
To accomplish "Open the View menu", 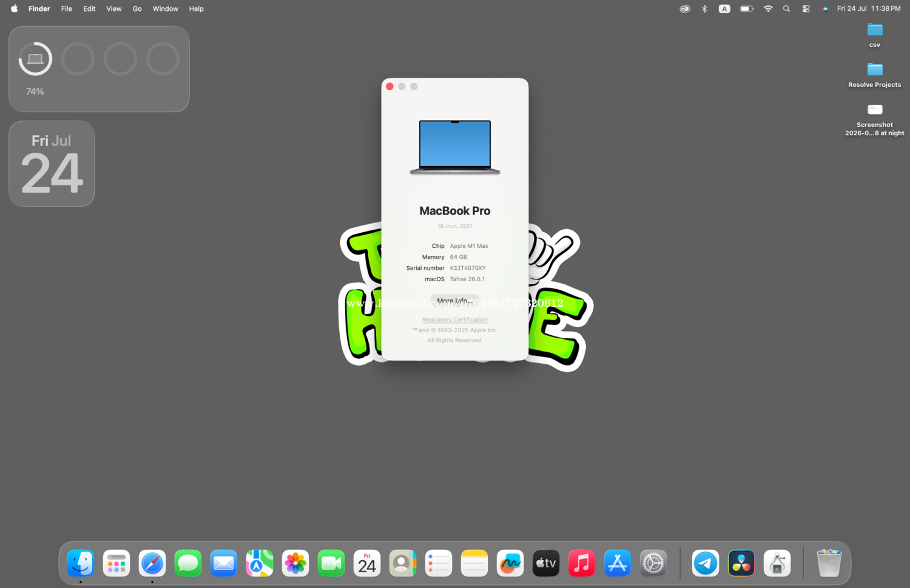I will pyautogui.click(x=114, y=8).
